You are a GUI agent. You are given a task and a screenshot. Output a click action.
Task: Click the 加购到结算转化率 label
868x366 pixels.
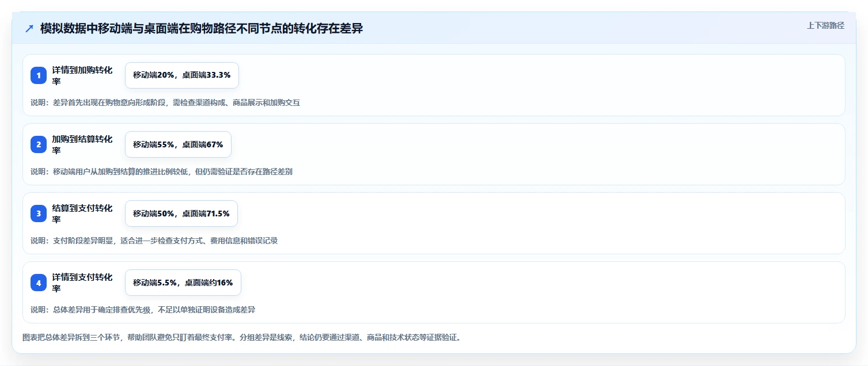(x=82, y=144)
